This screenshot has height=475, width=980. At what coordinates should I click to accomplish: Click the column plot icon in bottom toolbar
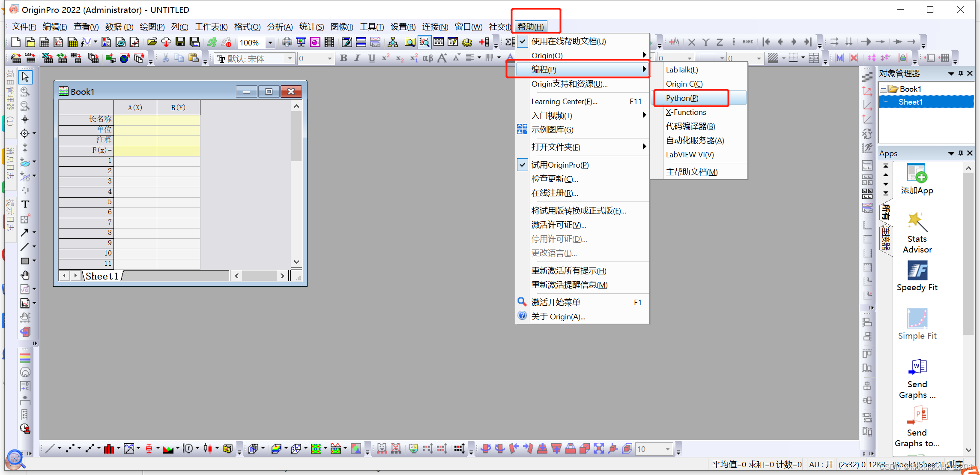109,449
